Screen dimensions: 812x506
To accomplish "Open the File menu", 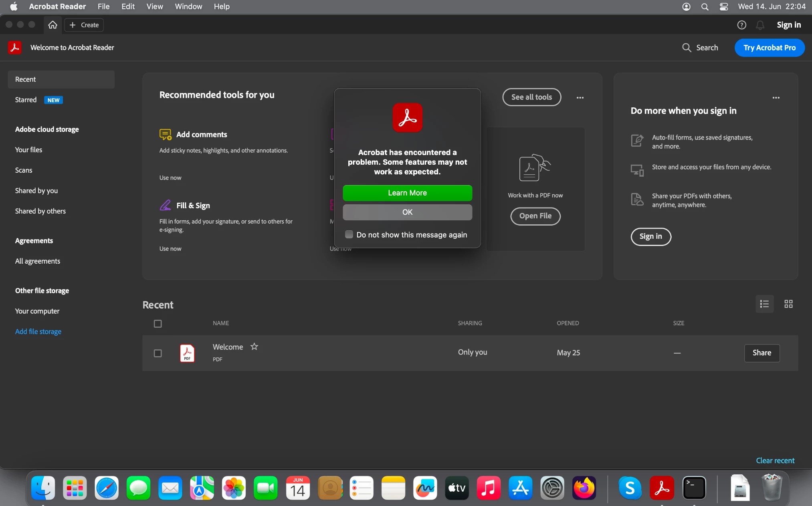I will coord(103,6).
